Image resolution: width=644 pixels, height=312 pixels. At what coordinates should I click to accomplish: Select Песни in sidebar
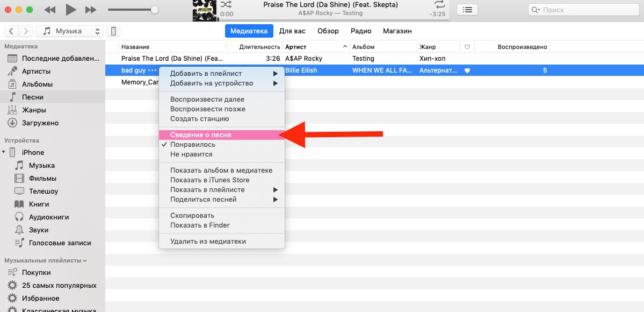pos(53,97)
